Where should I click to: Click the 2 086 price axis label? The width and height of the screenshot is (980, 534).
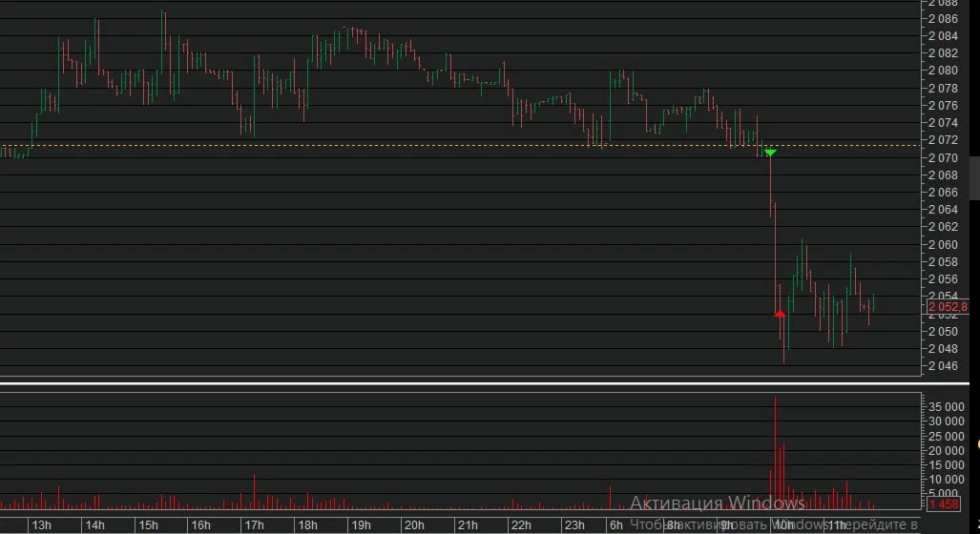(x=943, y=19)
